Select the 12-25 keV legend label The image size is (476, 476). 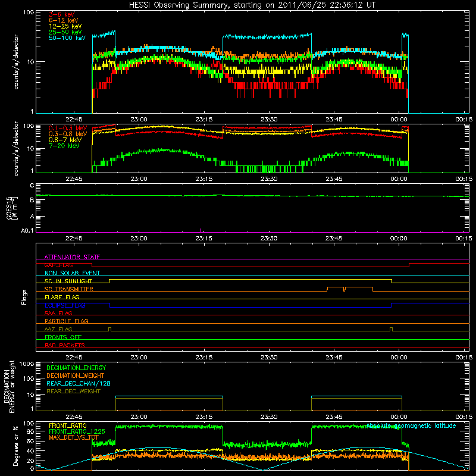point(65,26)
